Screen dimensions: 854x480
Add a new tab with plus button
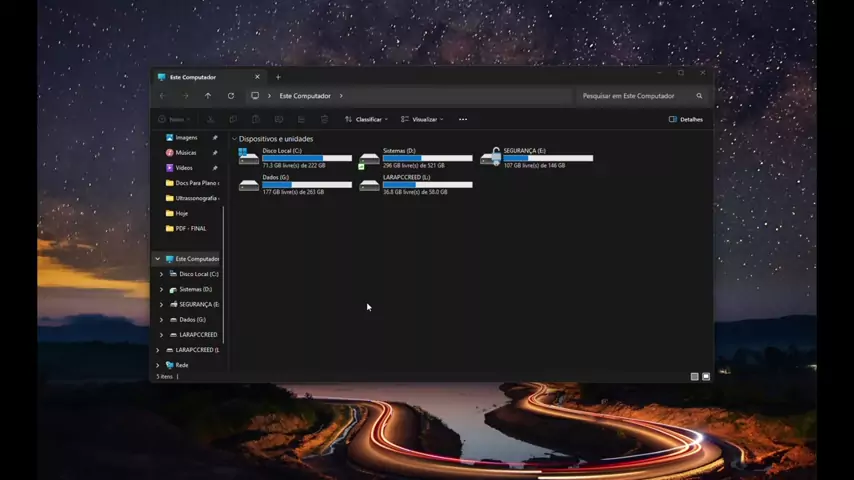[278, 77]
